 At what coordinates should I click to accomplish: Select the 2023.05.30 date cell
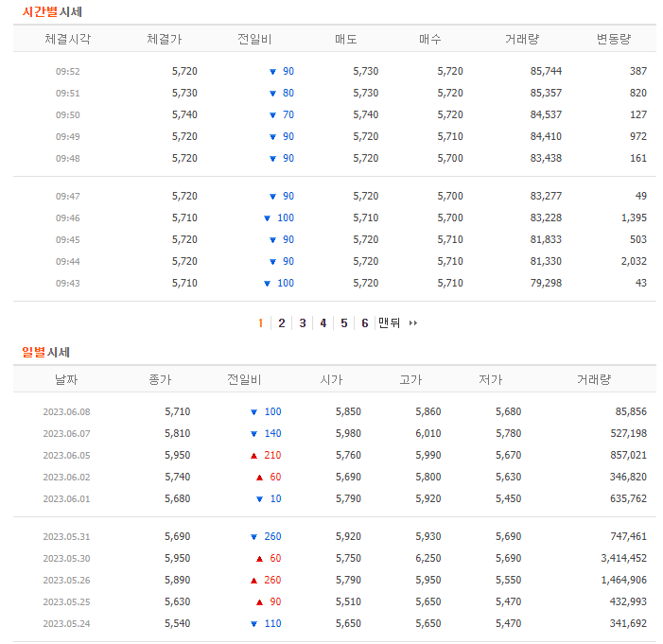pyautogui.click(x=66, y=559)
